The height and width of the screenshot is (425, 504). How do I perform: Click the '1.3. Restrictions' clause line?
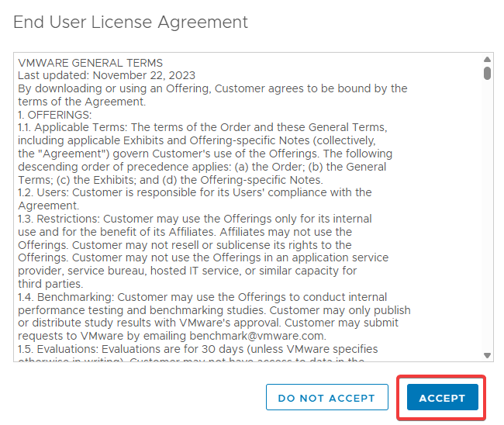195,219
